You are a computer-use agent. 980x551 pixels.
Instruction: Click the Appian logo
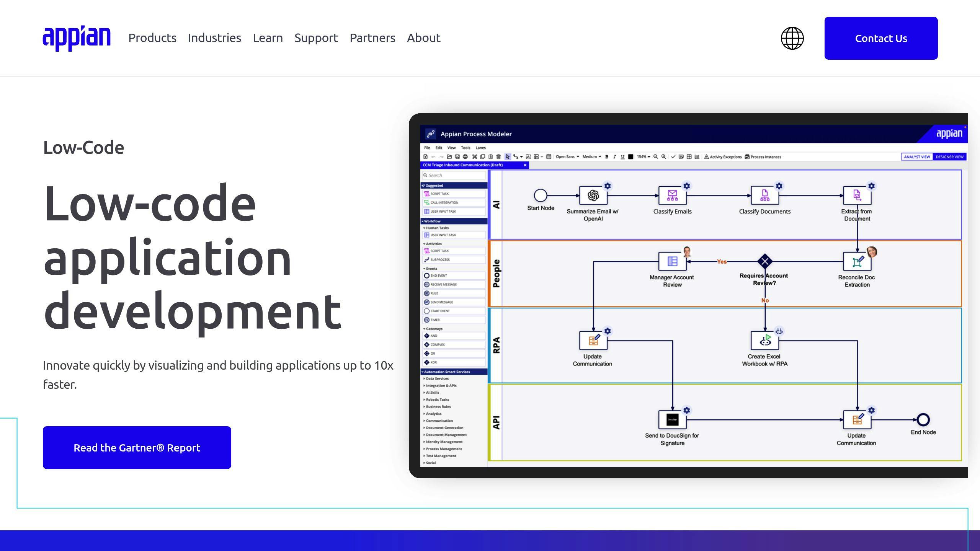click(x=77, y=38)
